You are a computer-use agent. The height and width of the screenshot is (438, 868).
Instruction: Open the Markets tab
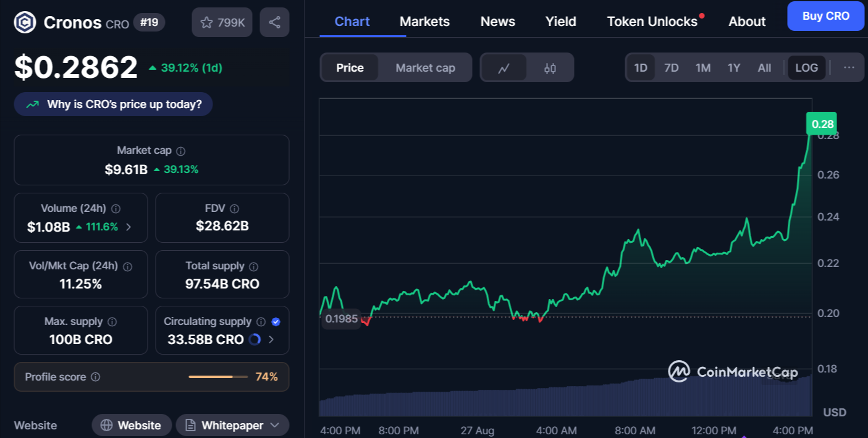point(424,21)
